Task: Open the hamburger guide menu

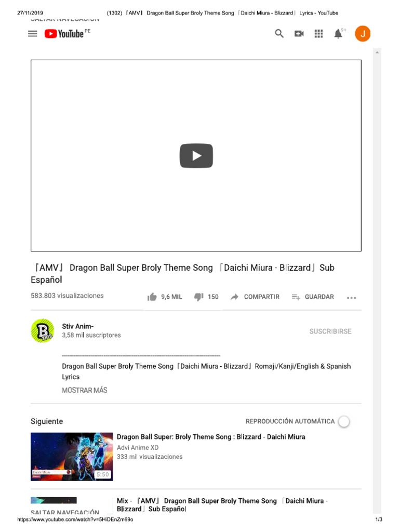Action: click(x=33, y=34)
